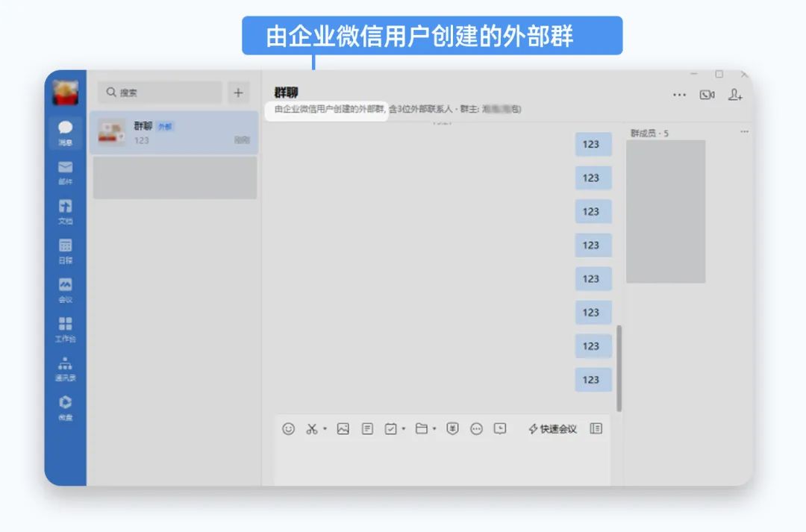Click the message input text area
This screenshot has width=806, height=532.
coord(442,464)
